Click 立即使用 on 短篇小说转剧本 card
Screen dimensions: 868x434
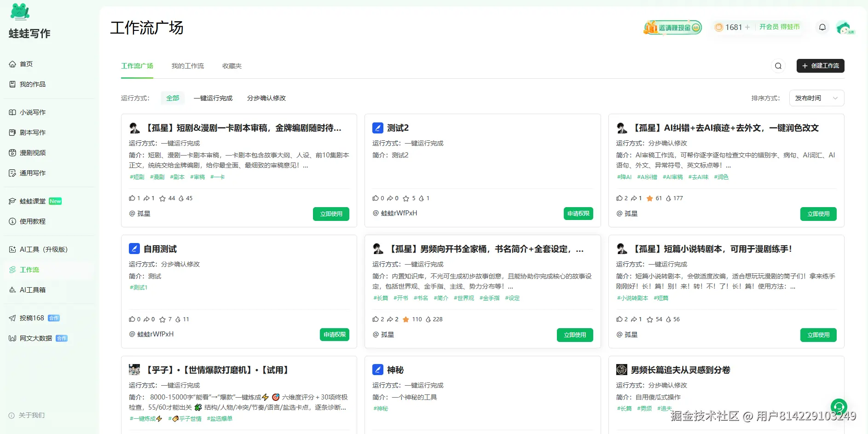(818, 335)
